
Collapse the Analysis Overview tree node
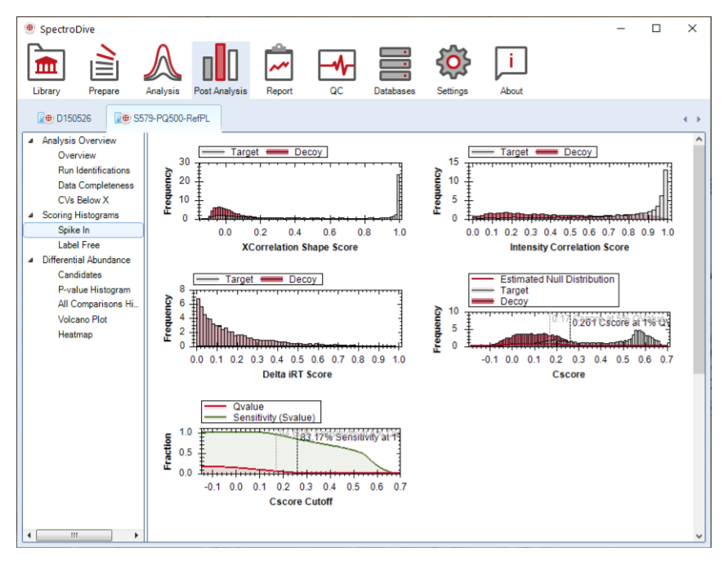point(31,140)
